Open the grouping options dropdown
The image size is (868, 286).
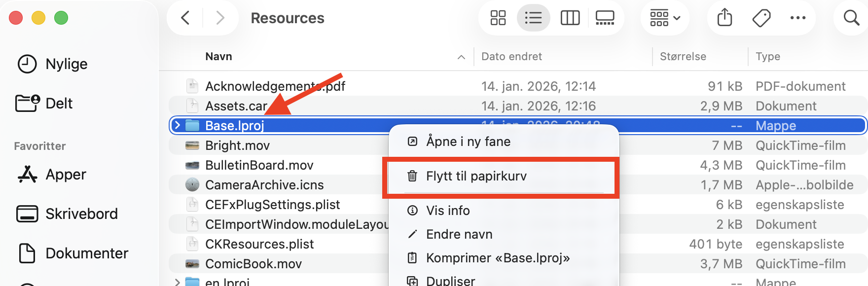click(665, 18)
